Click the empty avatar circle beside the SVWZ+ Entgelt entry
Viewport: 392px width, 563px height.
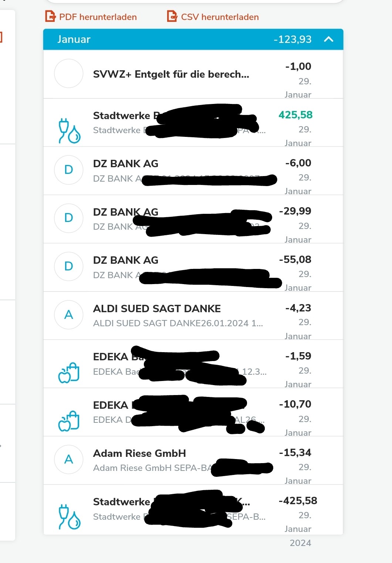point(69,74)
